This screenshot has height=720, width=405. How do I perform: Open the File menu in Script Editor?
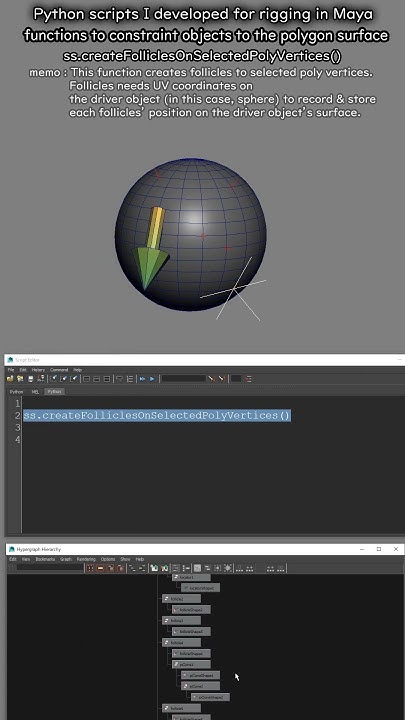[x=11, y=370]
